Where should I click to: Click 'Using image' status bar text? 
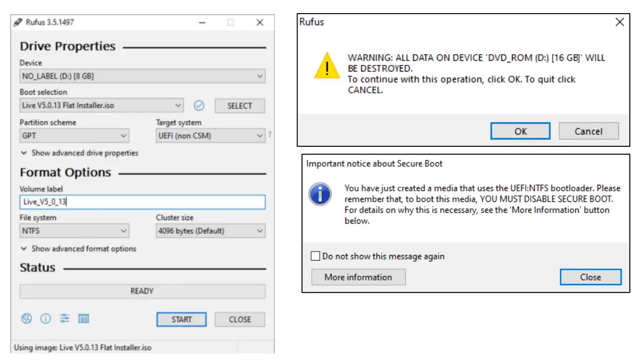click(x=82, y=348)
